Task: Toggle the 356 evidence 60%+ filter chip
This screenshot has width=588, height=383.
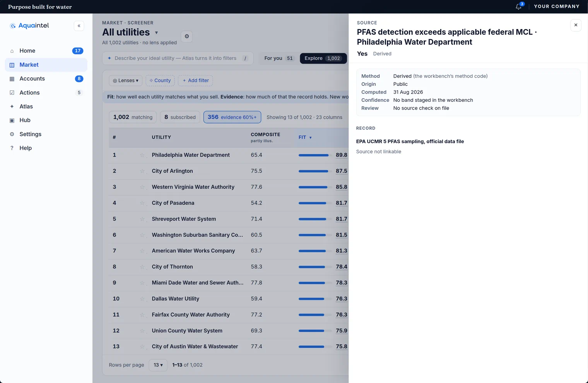Action: coord(232,117)
